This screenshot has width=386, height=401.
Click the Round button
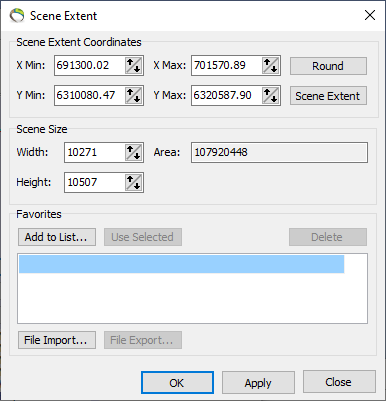click(328, 66)
